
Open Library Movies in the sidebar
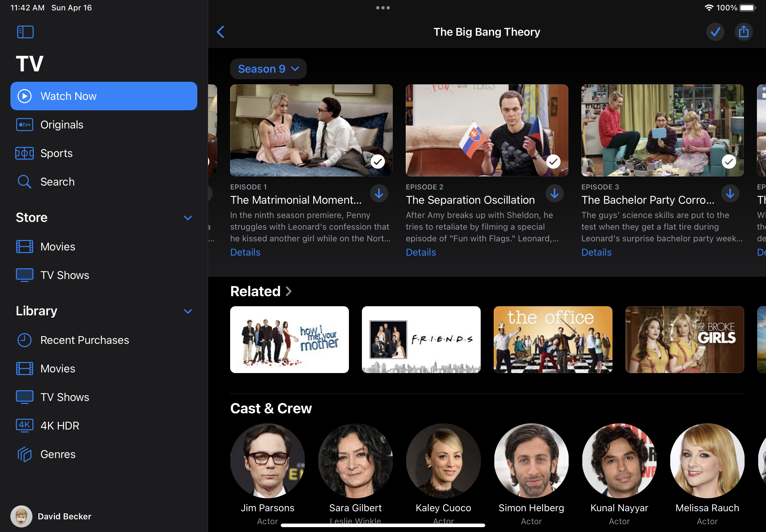click(104, 369)
